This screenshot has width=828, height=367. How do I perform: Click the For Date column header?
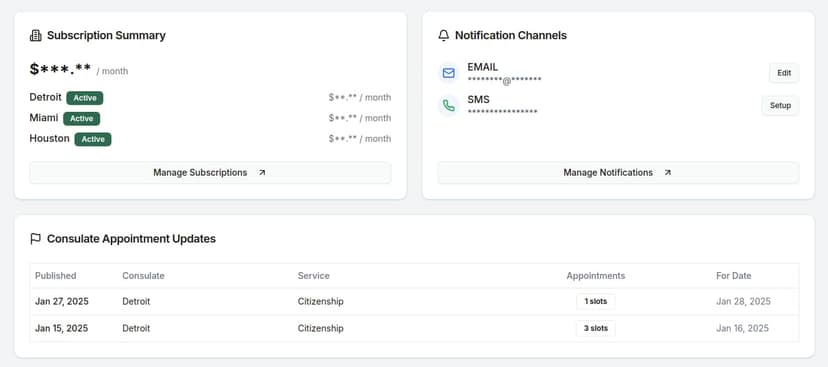pos(733,276)
